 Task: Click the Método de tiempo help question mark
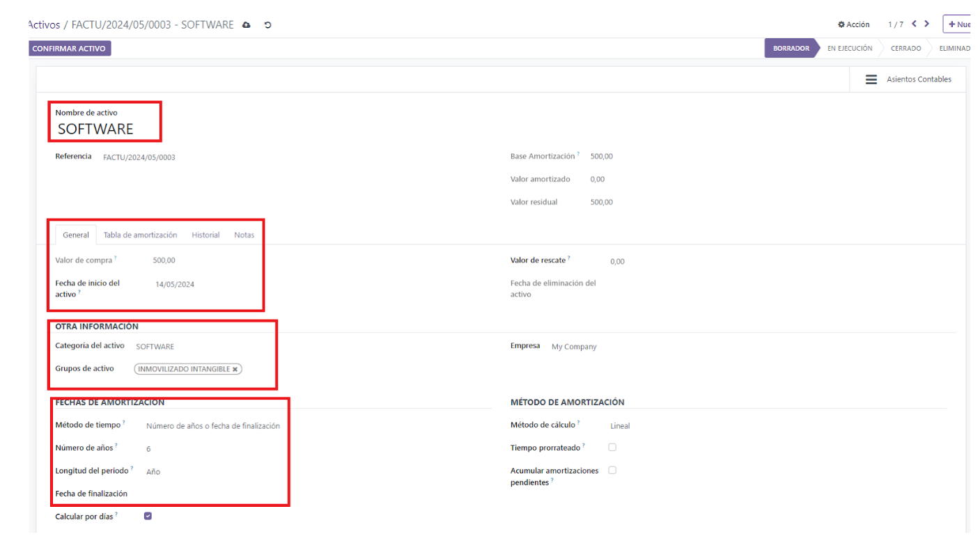(x=124, y=423)
